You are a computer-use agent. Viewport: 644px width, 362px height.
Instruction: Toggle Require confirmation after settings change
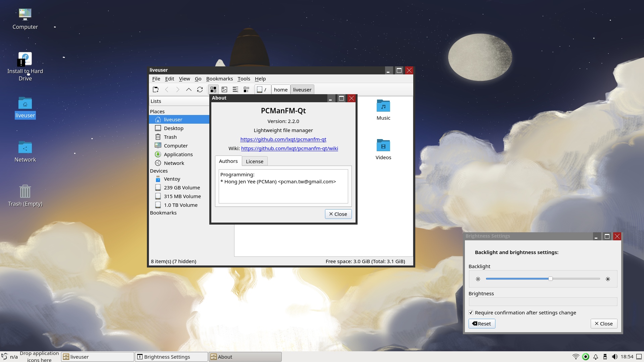[471, 312]
